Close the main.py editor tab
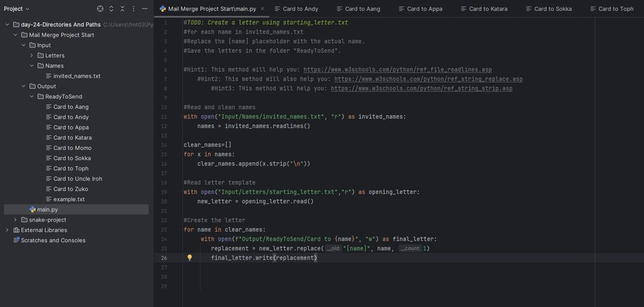644x307 pixels. pos(263,8)
